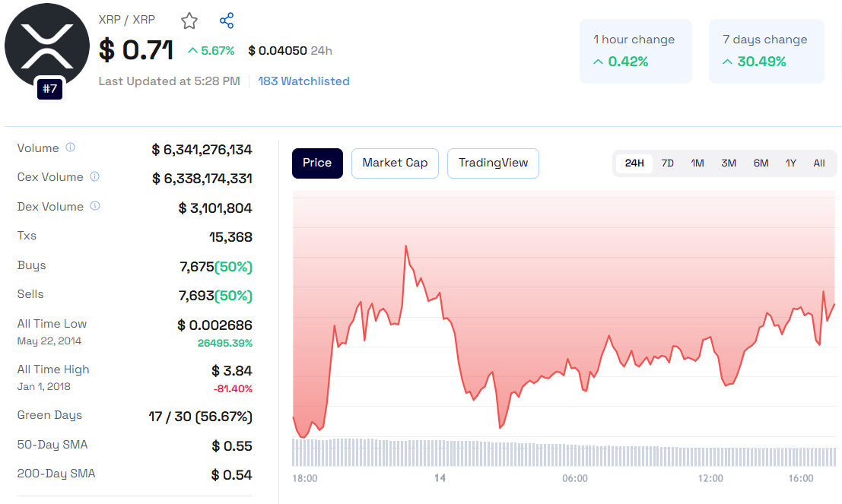Click the Cex Volume value $ 6,338,174,331
Screen dimensions: 842x504
202,178
